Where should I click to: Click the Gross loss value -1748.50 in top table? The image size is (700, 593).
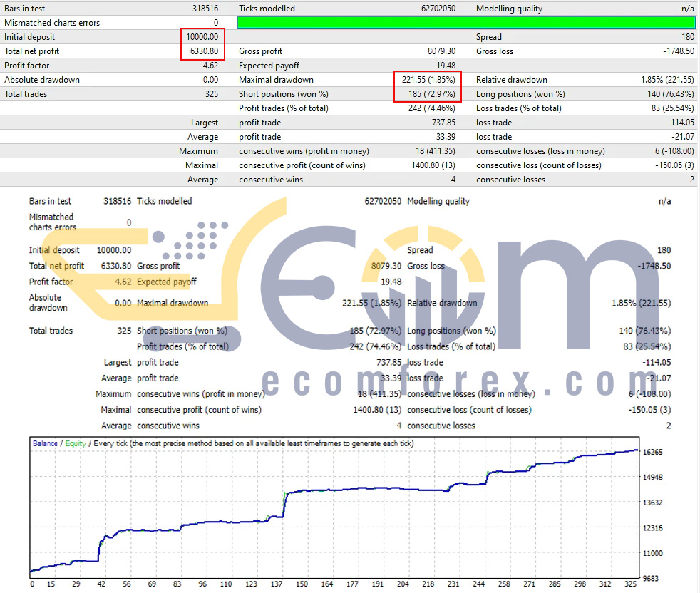pyautogui.click(x=679, y=51)
